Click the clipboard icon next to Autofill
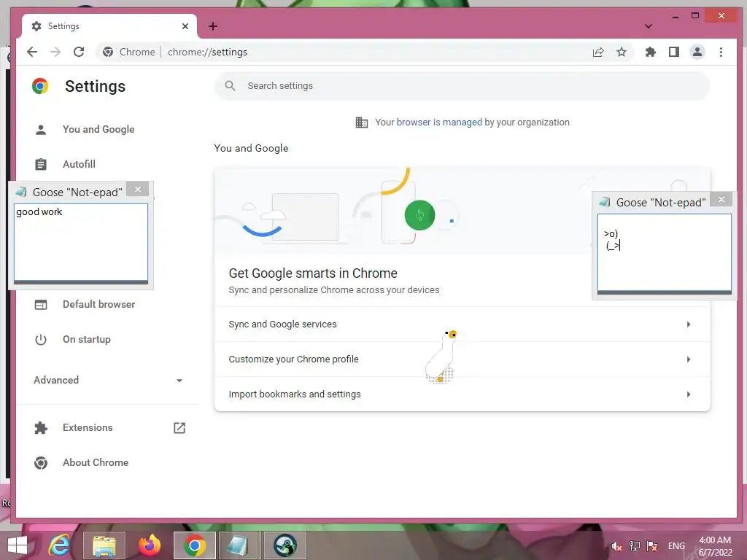747x560 pixels. coord(41,164)
